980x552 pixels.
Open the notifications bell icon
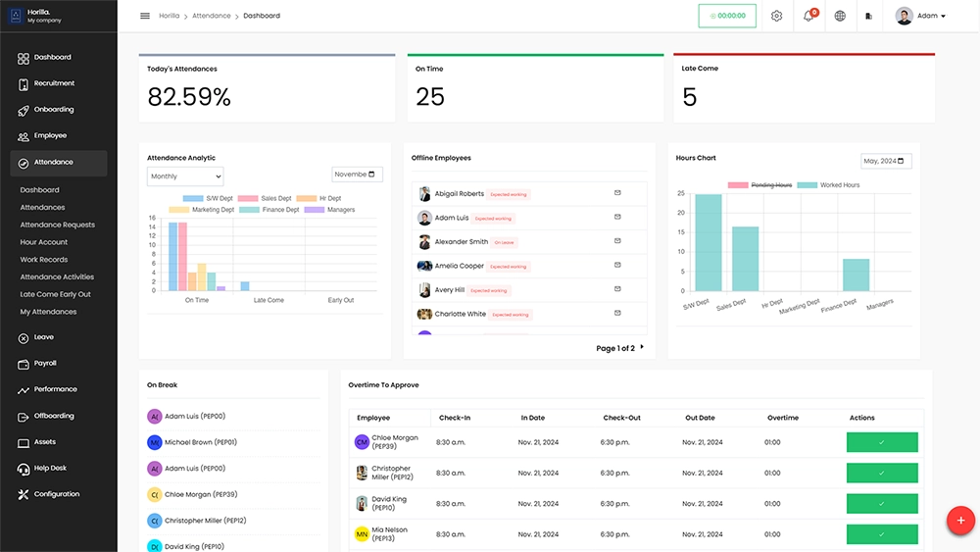808,16
